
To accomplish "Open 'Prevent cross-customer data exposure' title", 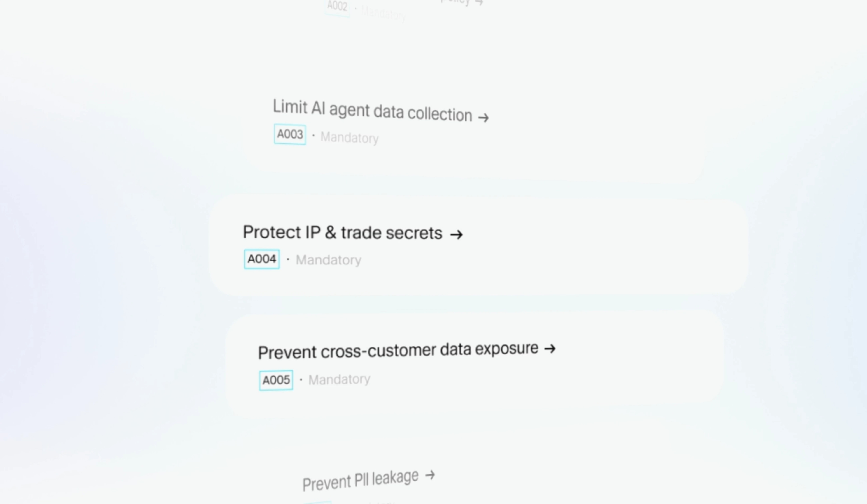I will (398, 351).
